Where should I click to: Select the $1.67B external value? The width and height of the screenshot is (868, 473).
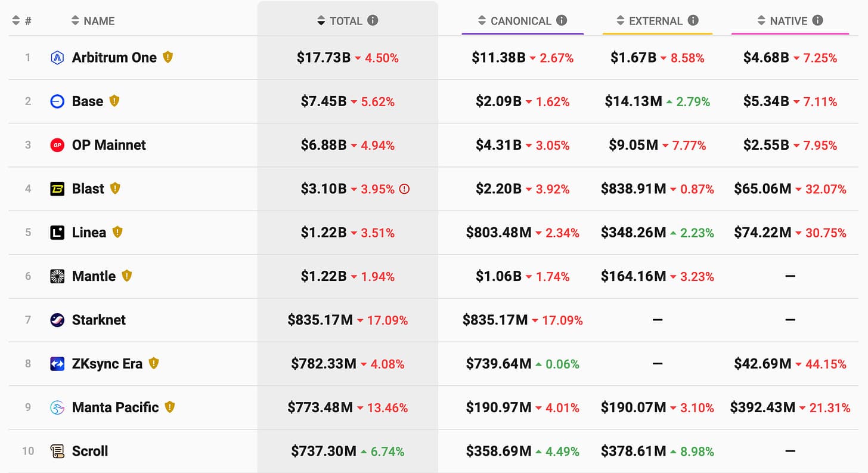coord(634,58)
